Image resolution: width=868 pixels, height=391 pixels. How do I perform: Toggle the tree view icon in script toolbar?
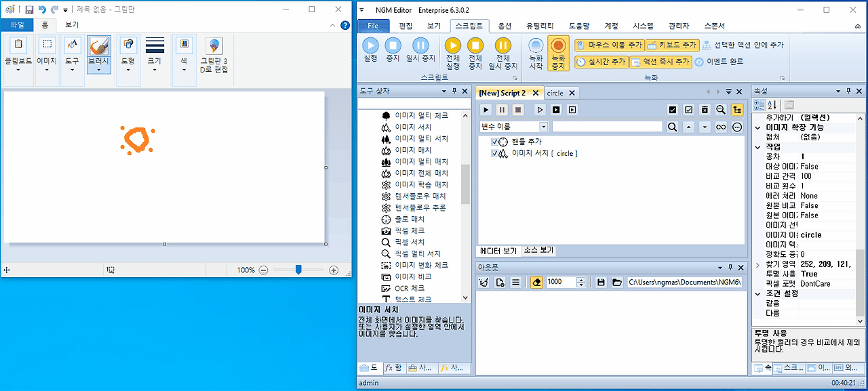(737, 110)
